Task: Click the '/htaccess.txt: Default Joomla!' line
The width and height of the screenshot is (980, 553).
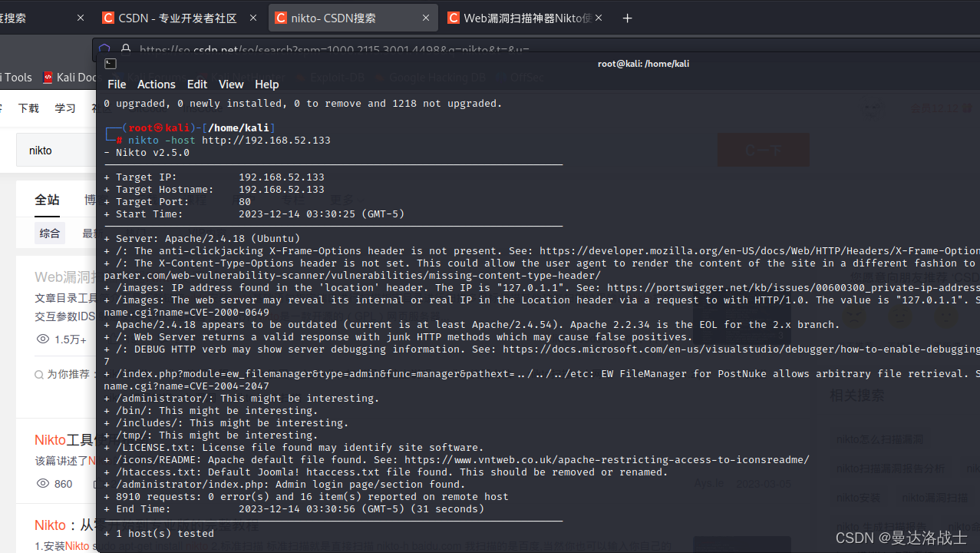Action: click(x=386, y=472)
